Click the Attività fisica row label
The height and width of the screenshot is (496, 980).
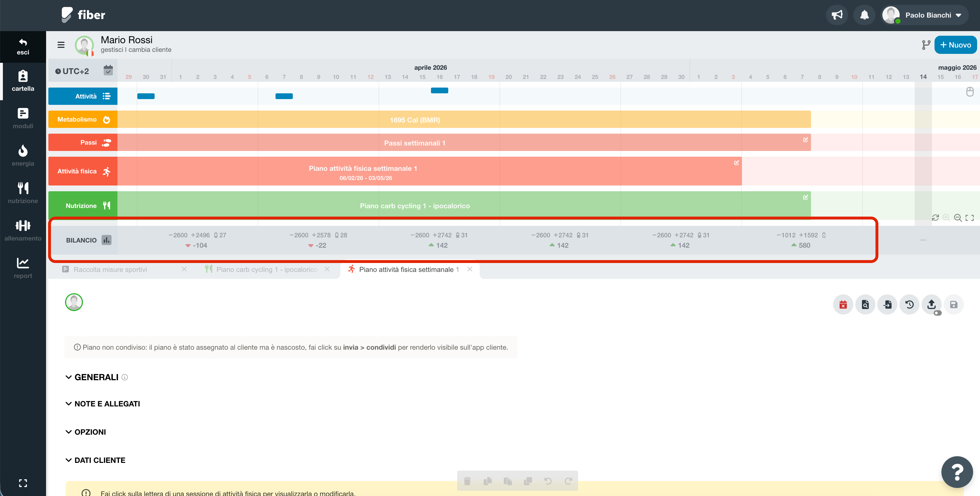(x=83, y=171)
